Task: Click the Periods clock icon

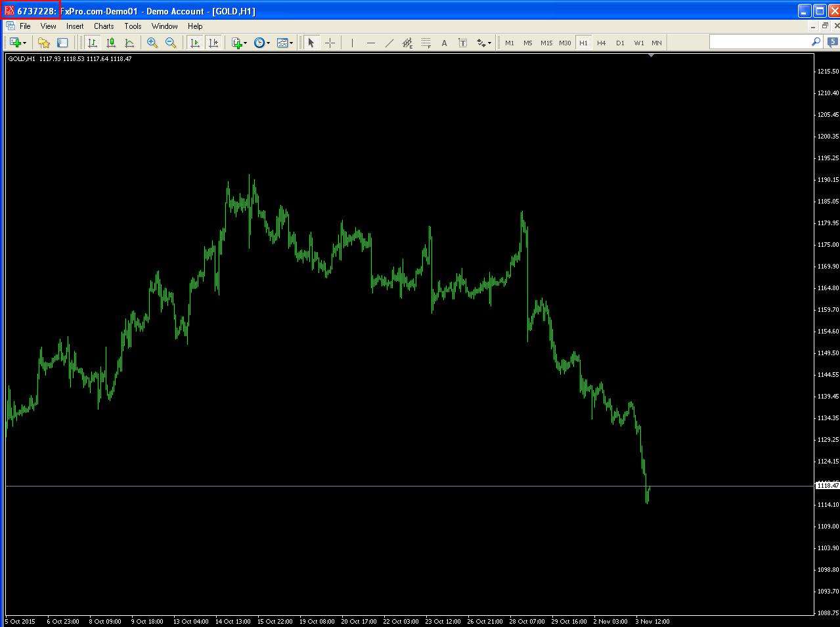Action: (x=259, y=43)
